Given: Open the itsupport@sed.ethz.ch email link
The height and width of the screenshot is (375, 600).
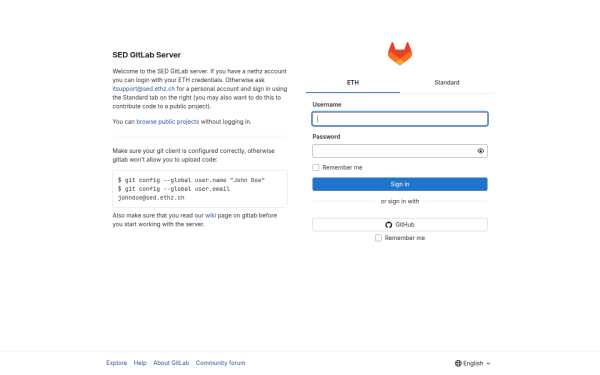Looking at the screenshot, I should (x=143, y=89).
